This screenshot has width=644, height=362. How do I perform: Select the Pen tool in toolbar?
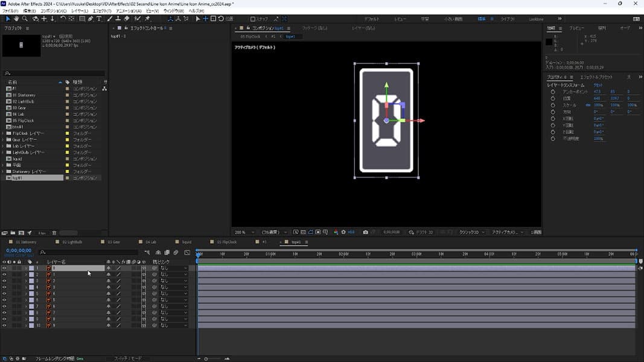tap(90, 19)
